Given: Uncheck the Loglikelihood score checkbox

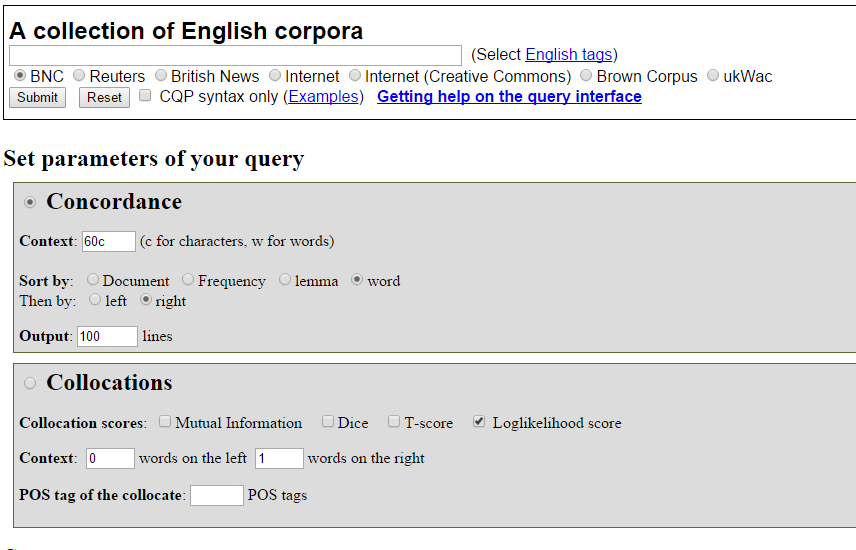Looking at the screenshot, I should (x=479, y=422).
